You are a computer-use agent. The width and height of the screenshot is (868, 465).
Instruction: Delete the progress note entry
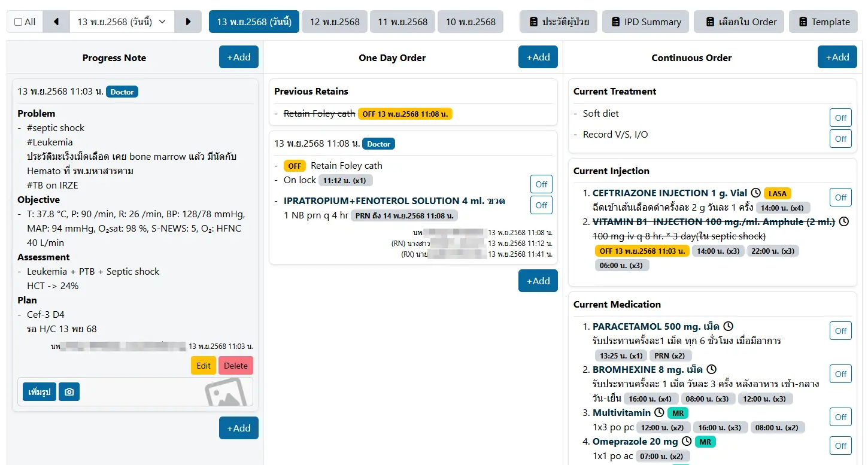pos(236,366)
